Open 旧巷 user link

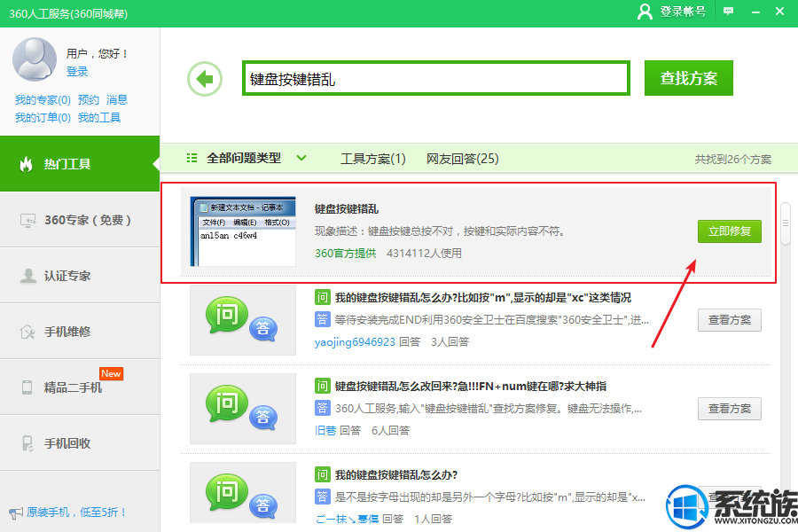point(325,431)
